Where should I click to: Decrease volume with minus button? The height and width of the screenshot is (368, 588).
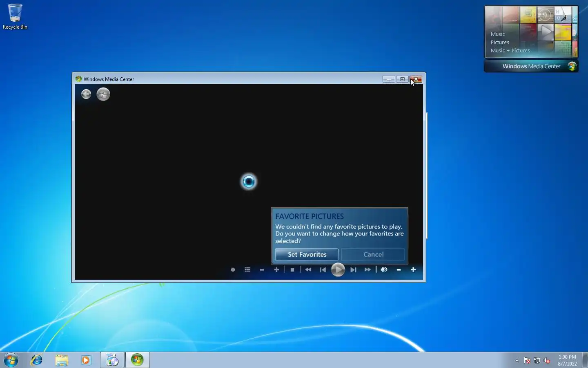pos(399,270)
